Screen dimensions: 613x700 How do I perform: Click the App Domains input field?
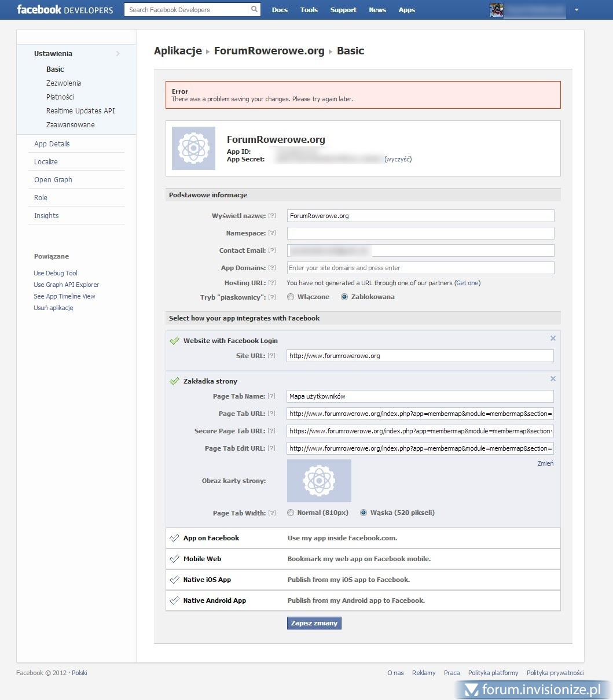tap(420, 268)
